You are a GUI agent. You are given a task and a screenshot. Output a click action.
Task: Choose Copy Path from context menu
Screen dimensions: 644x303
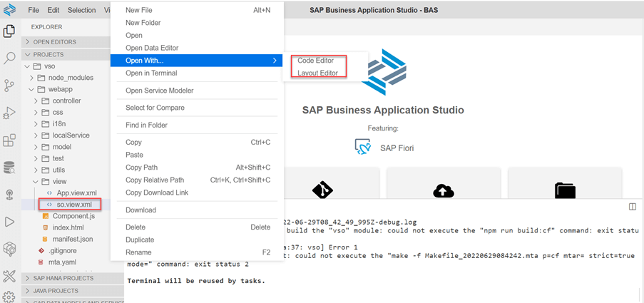[x=198, y=167]
